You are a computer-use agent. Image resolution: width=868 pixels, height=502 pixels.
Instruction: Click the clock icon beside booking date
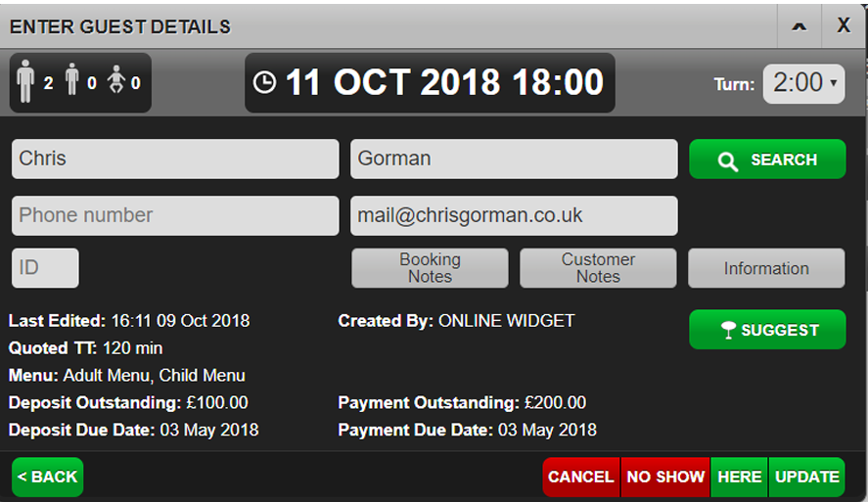[x=264, y=82]
